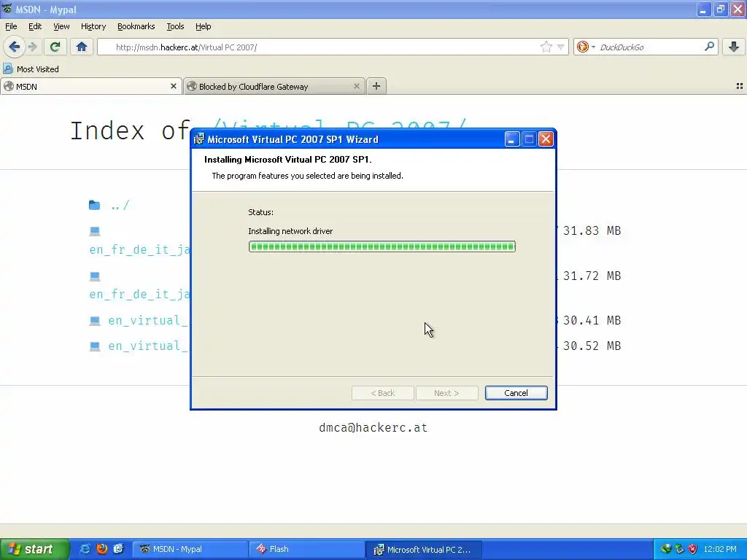The height and width of the screenshot is (560, 747).
Task: Close the Virtual PC wizard window
Action: pos(546,139)
